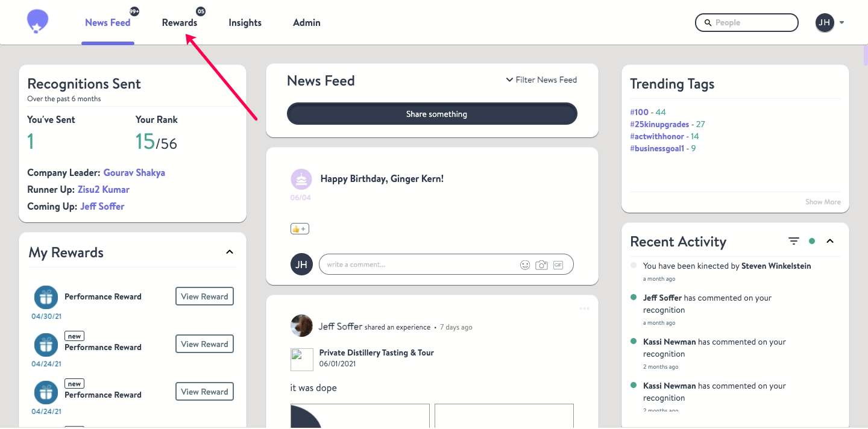
Task: View the 04/30/21 Performance Reward
Action: 205,296
